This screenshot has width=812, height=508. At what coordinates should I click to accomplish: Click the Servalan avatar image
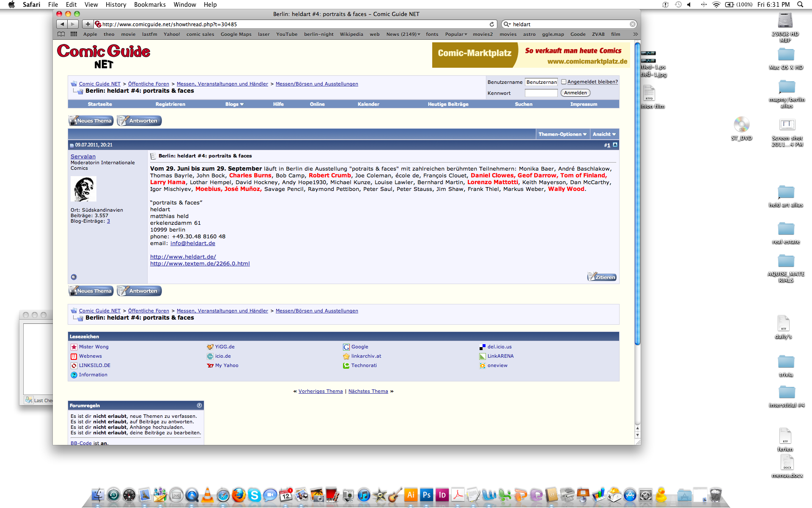[83, 189]
